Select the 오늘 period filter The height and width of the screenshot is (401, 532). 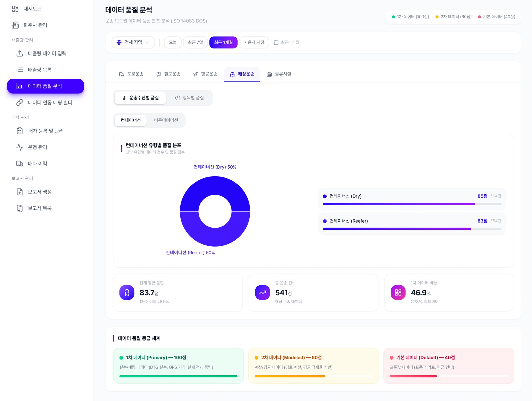coord(173,43)
